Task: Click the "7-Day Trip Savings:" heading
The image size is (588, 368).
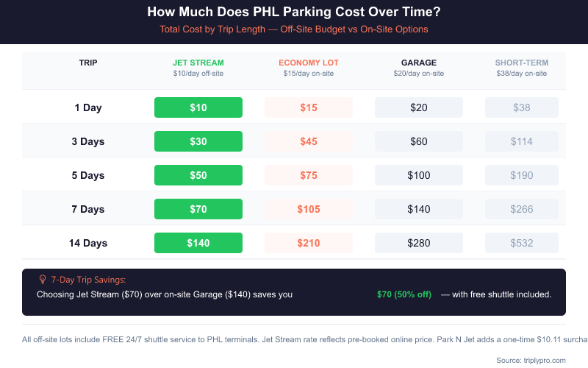Action: [88, 280]
